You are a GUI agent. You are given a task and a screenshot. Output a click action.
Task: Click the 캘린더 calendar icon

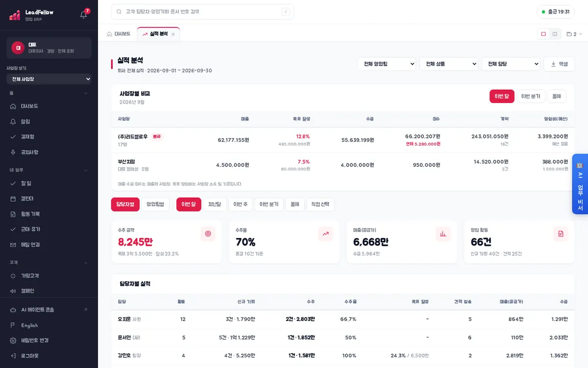point(13,199)
